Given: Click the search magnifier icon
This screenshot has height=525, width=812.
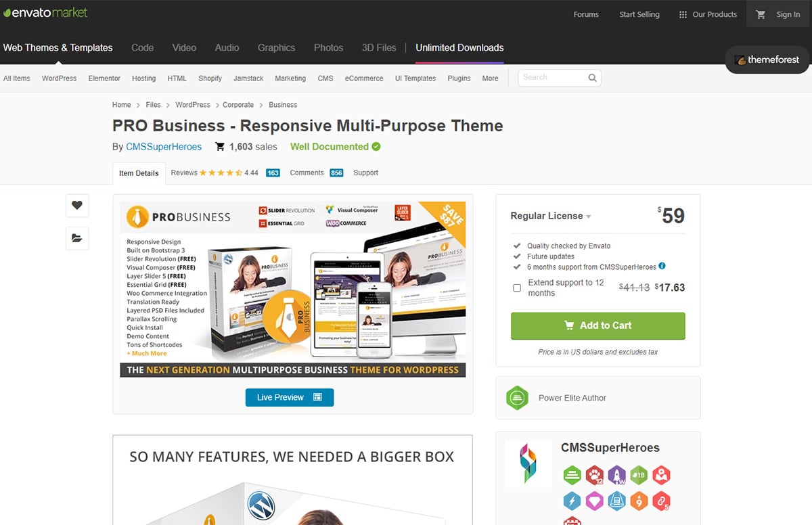Looking at the screenshot, I should (592, 78).
